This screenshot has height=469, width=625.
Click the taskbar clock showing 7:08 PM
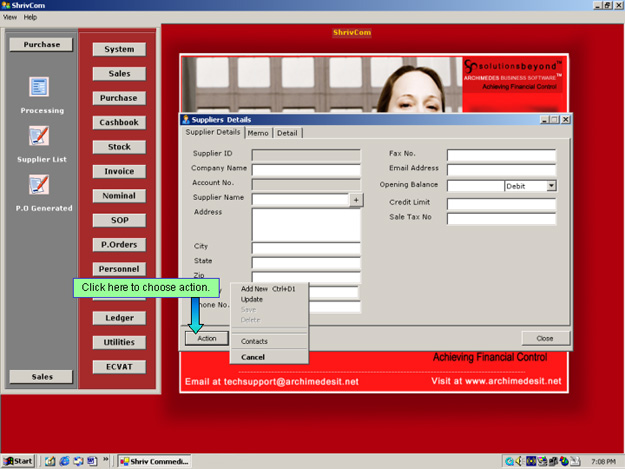[603, 461]
